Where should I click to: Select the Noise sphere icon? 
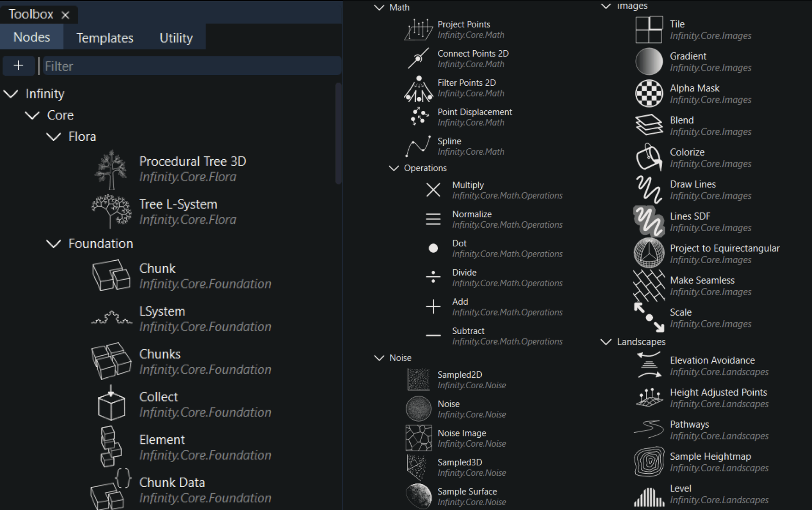[x=418, y=409]
